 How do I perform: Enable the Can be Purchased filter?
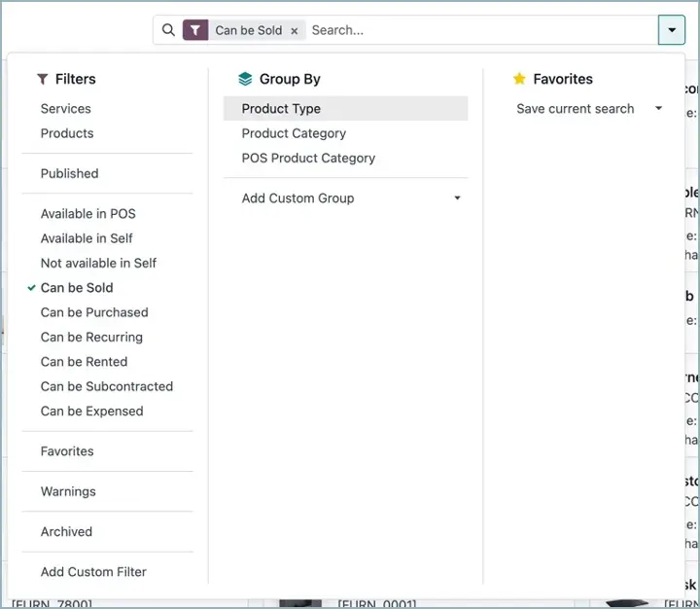click(x=94, y=312)
